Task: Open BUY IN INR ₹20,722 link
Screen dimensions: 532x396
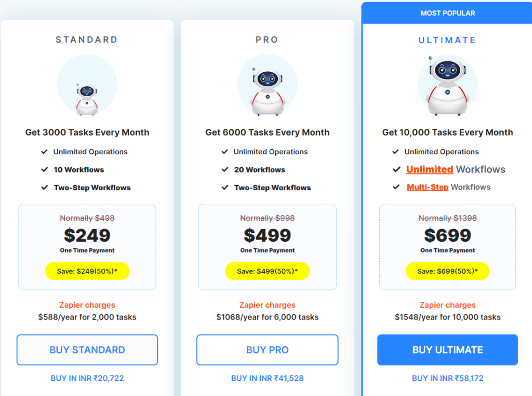Action: coord(87,378)
